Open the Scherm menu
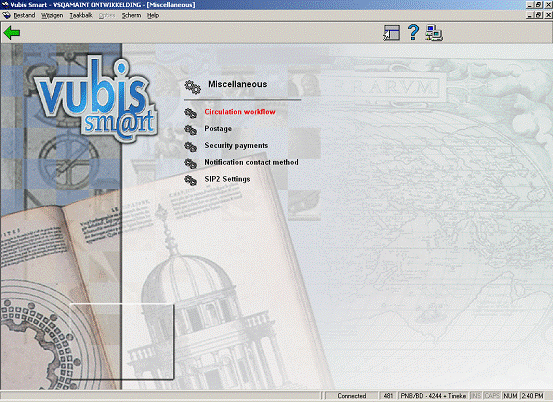 tap(131, 16)
